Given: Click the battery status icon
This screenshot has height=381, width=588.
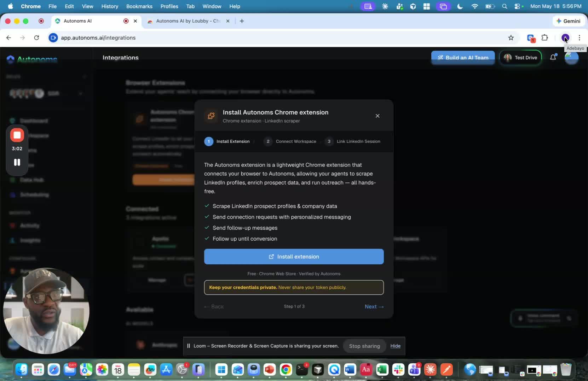Looking at the screenshot, I should [490, 6].
